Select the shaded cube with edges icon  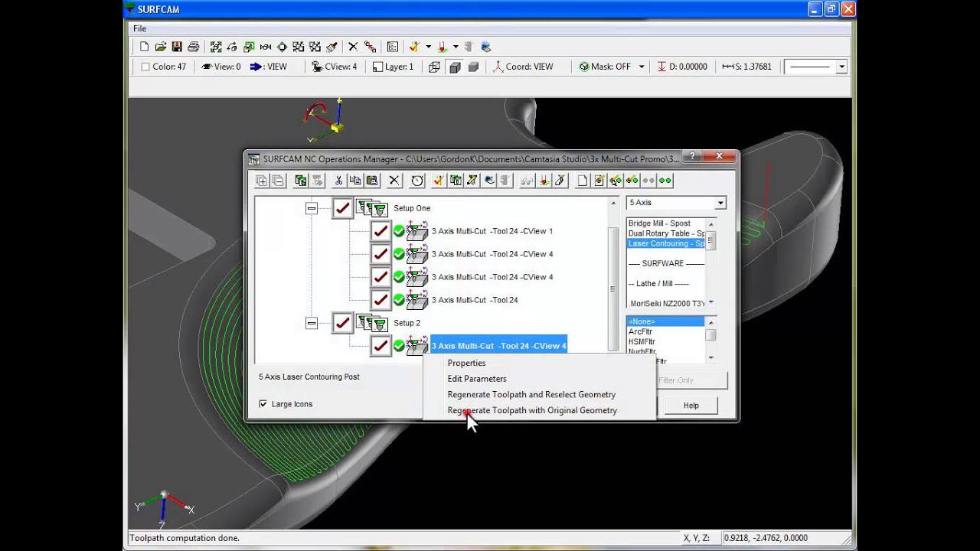[455, 67]
